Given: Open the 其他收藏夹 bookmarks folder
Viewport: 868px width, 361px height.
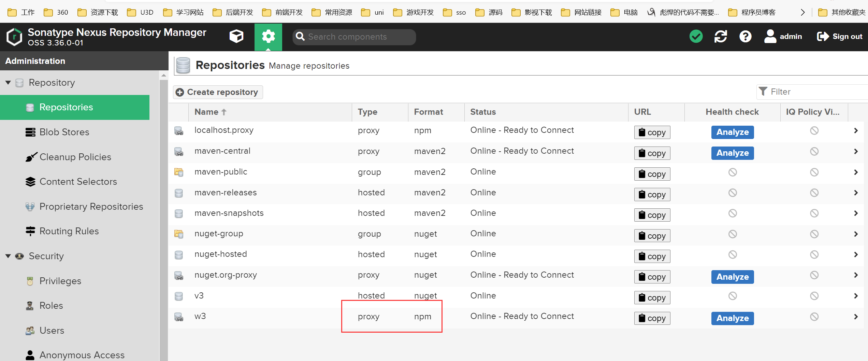Looking at the screenshot, I should [842, 13].
